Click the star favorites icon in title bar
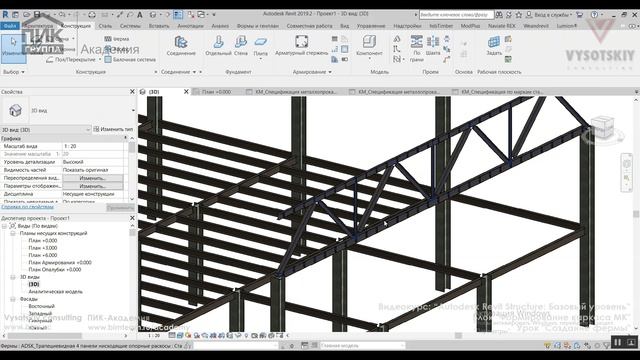The height and width of the screenshot is (360, 640). tap(519, 15)
